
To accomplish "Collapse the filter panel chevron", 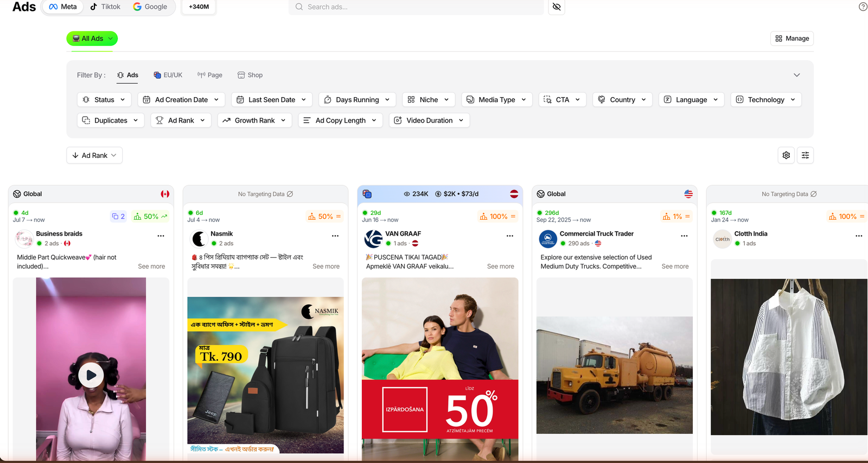I will pyautogui.click(x=796, y=75).
